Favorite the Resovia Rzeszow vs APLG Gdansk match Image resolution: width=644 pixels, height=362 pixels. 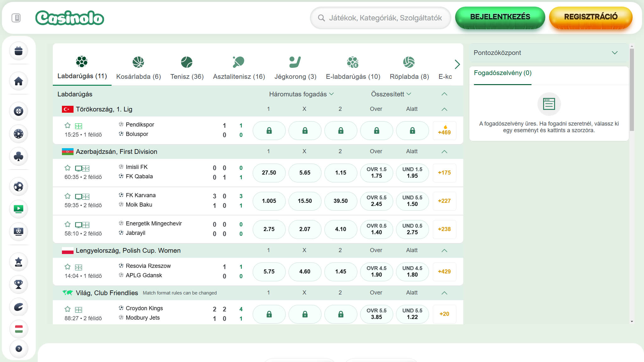pos(68,267)
